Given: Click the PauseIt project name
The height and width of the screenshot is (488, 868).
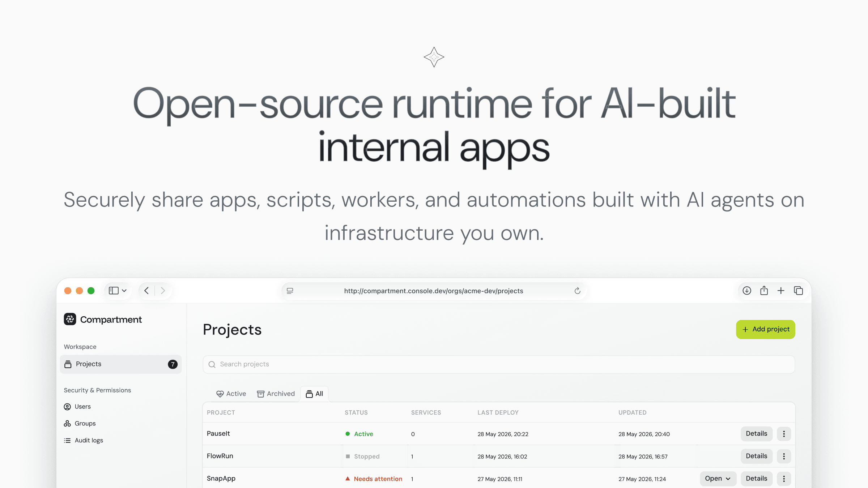Looking at the screenshot, I should coord(218,433).
